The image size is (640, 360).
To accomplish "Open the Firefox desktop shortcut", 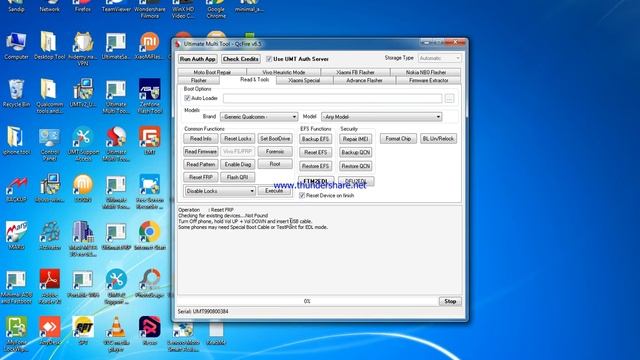I will point(83,6).
